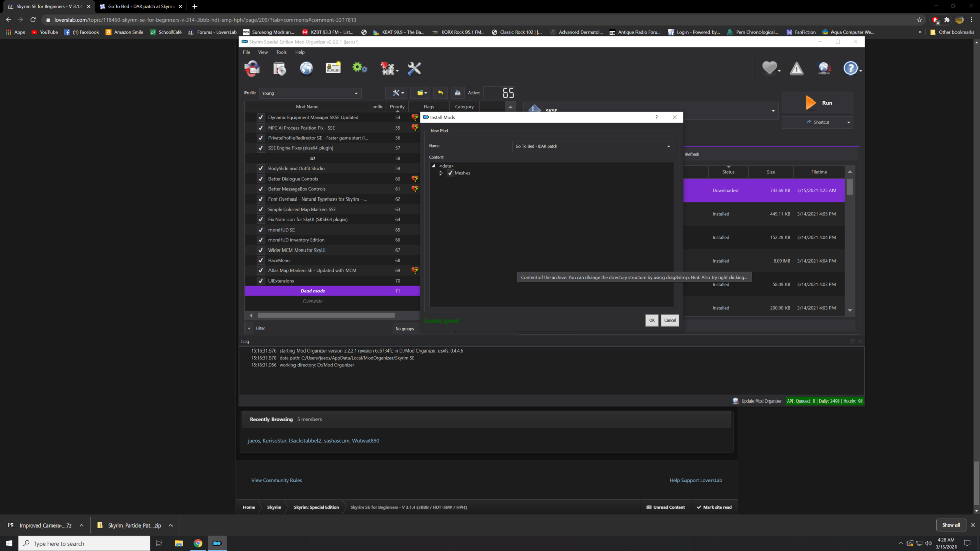Open the Profiles ID card icon
Screen dimensions: 980x551
[333, 68]
